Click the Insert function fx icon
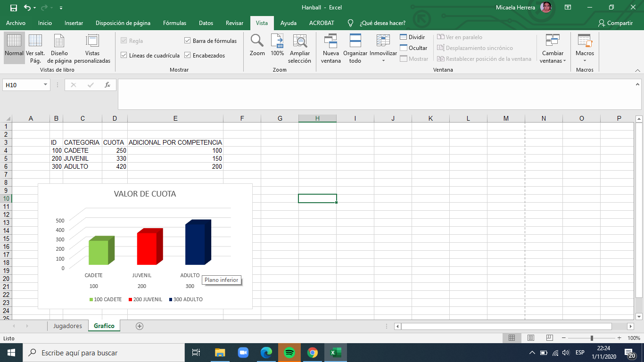 tap(107, 85)
